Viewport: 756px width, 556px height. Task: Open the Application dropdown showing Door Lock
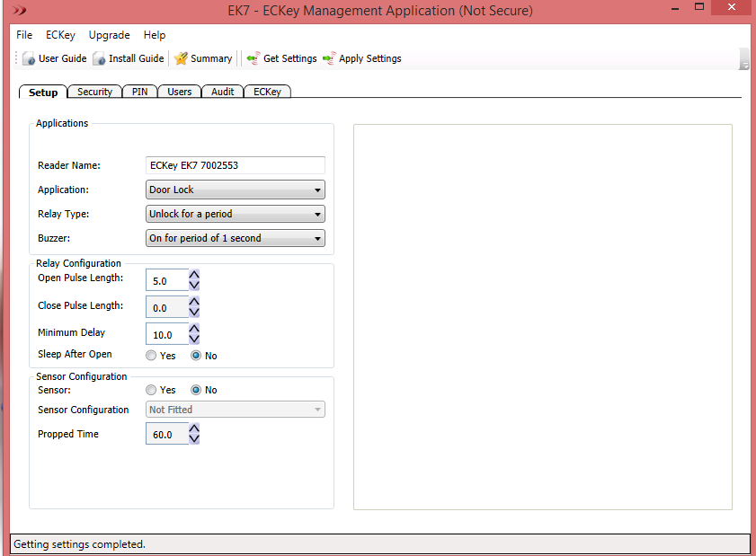pyautogui.click(x=236, y=190)
